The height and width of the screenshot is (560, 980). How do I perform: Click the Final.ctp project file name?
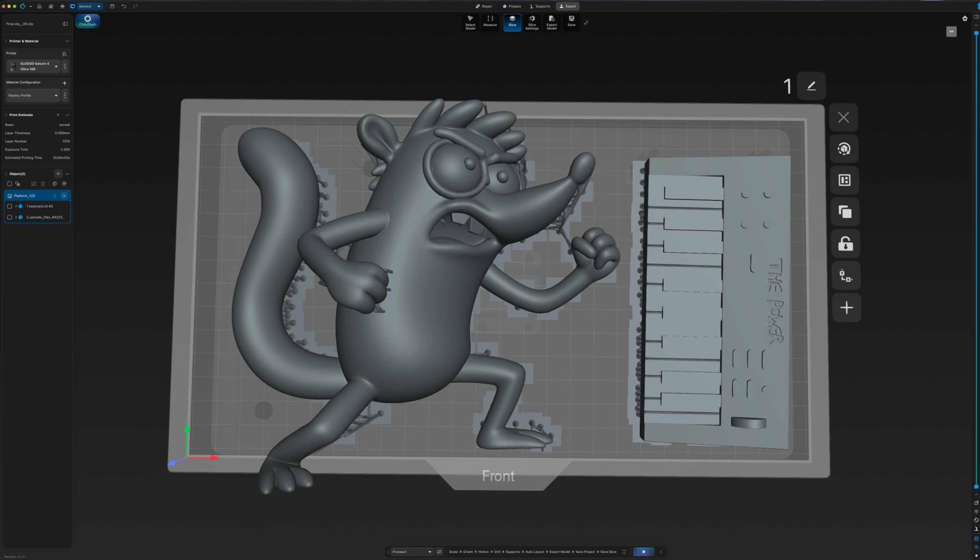coord(20,24)
